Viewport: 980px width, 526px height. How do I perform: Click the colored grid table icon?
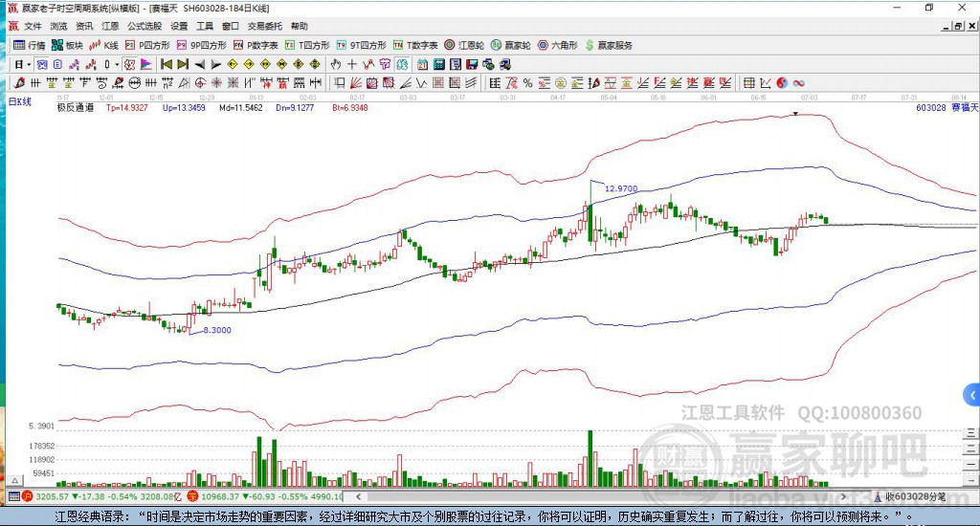tap(748, 82)
